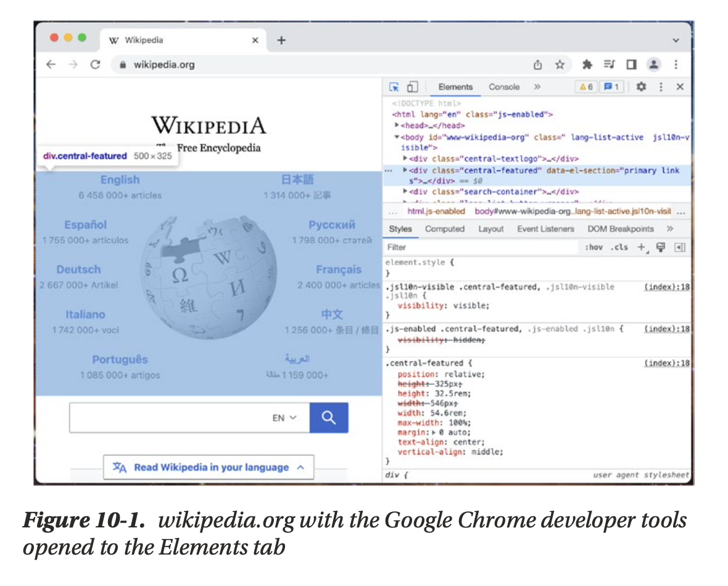The image size is (728, 586).
Task: Open the side panel icon
Action: [631, 64]
